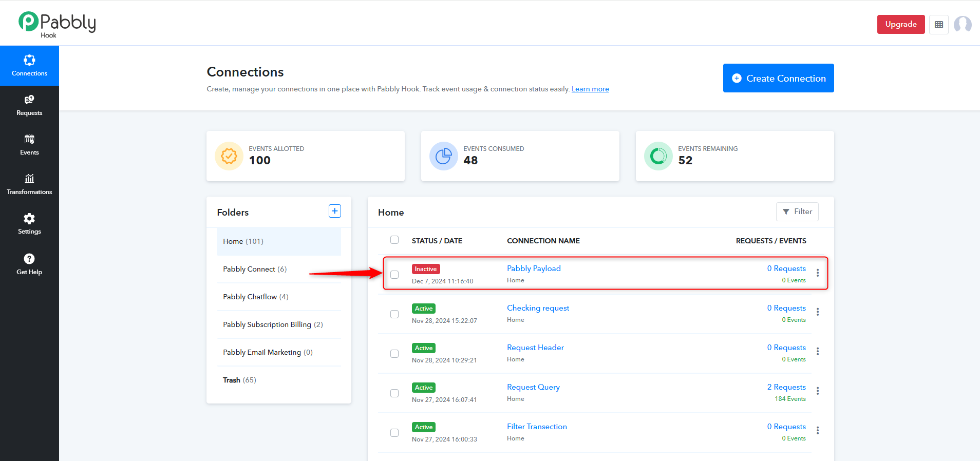Click the Events Remaining circle icon
The width and height of the screenshot is (980, 461).
pos(658,156)
